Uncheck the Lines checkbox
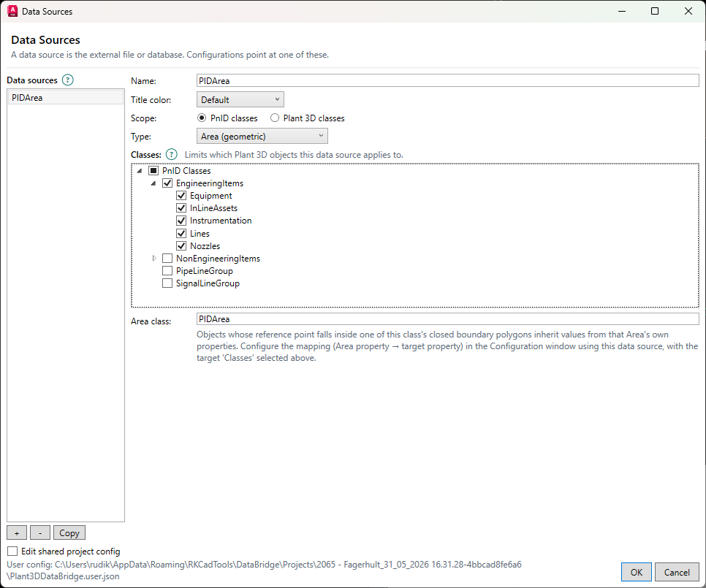 [181, 234]
